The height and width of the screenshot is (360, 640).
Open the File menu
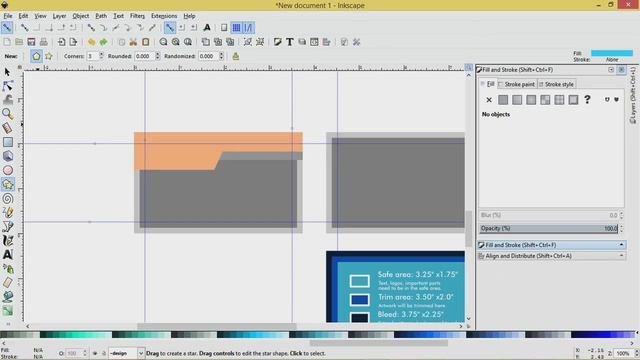coord(8,16)
